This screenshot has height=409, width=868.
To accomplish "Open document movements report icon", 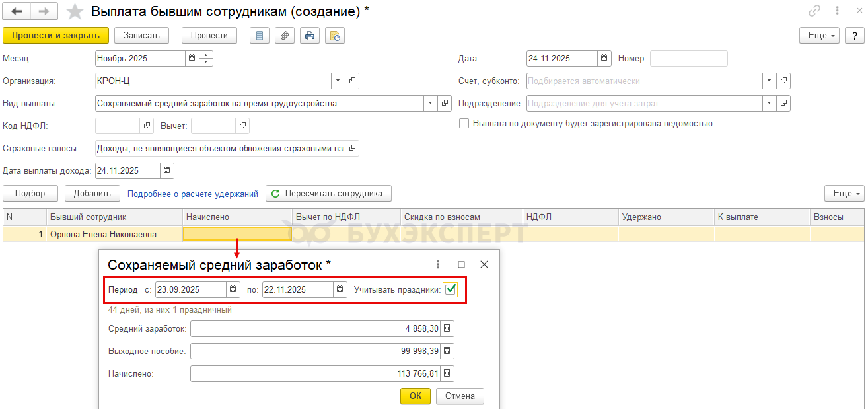I will click(259, 36).
